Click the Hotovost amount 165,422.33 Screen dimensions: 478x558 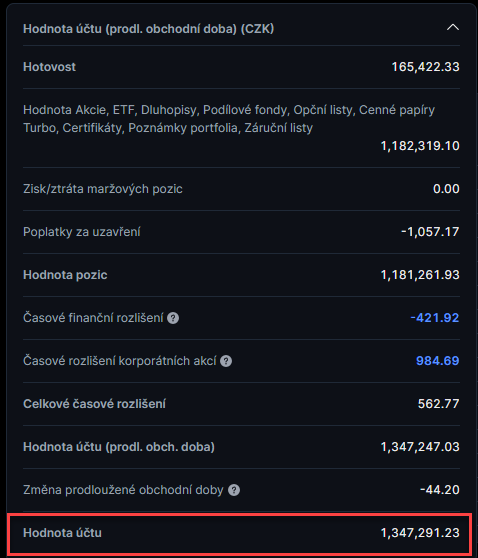click(x=425, y=67)
